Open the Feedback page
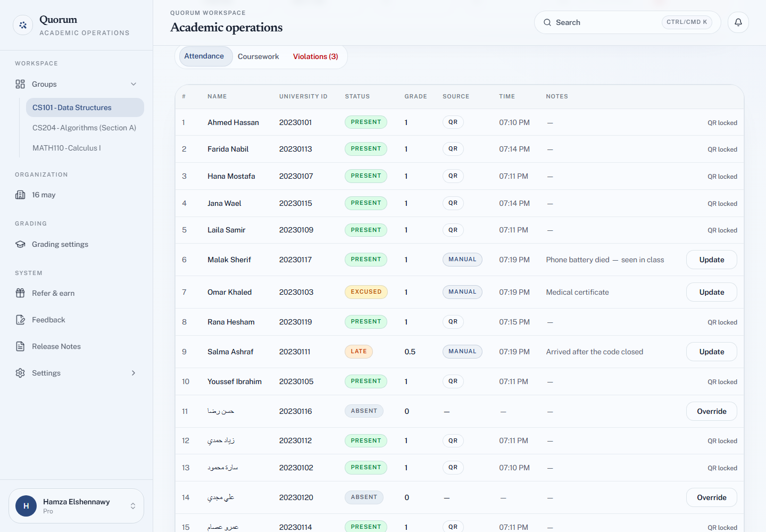The image size is (766, 532). coord(77,320)
